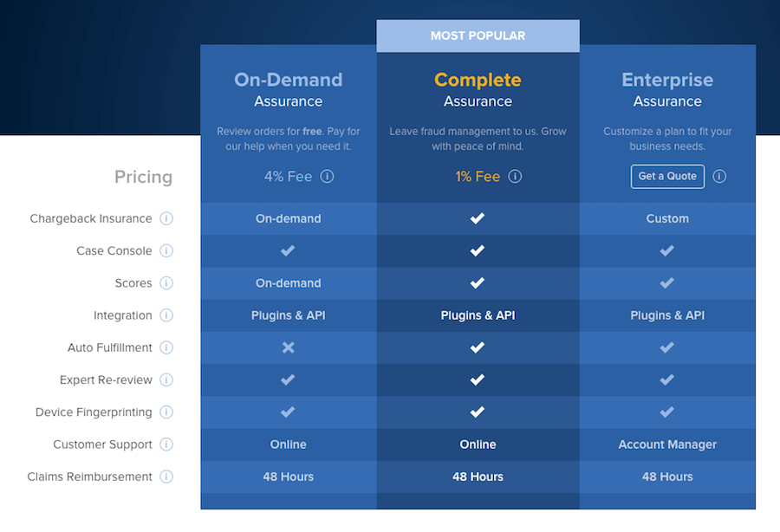Select the Complete Assurance plan heading
Image resolution: width=780 pixels, height=532 pixels.
478,90
